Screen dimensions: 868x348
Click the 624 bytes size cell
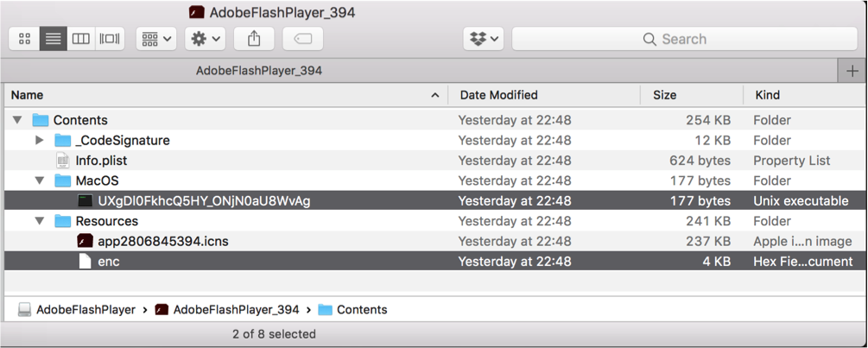(700, 161)
